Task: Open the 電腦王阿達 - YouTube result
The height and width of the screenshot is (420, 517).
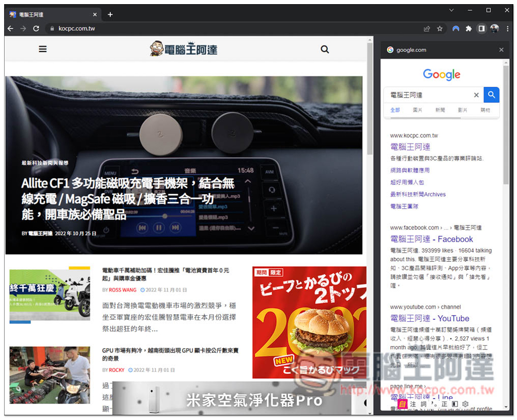Action: pos(430,318)
